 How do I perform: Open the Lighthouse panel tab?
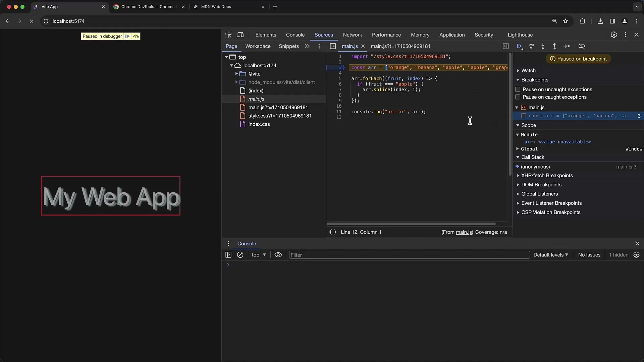point(520,35)
